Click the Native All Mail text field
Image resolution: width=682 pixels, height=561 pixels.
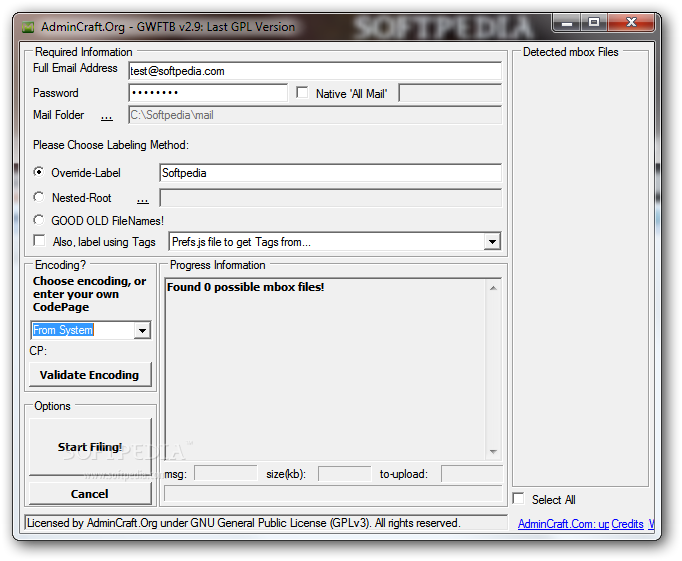click(450, 93)
